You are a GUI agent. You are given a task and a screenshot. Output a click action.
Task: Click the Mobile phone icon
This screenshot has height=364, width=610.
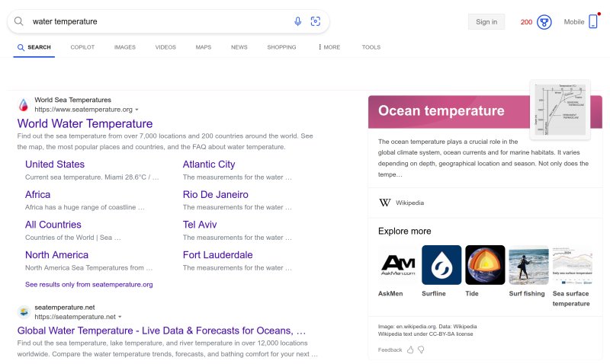(x=593, y=22)
